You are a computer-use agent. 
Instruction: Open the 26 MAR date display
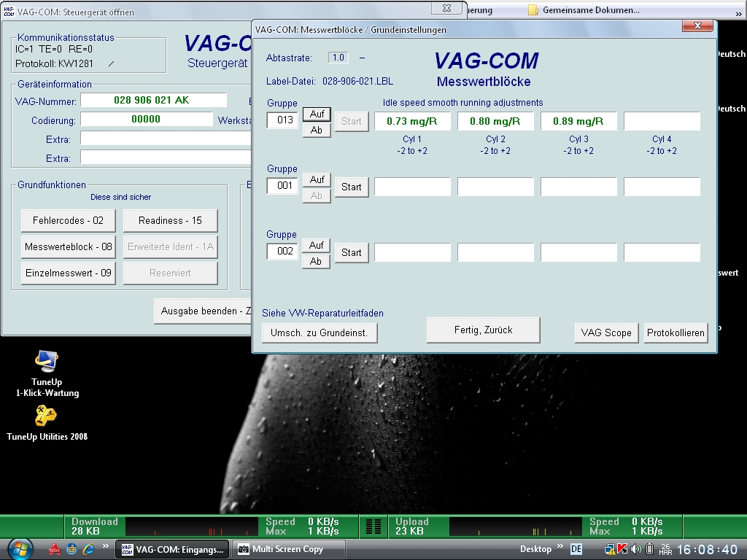tap(665, 550)
